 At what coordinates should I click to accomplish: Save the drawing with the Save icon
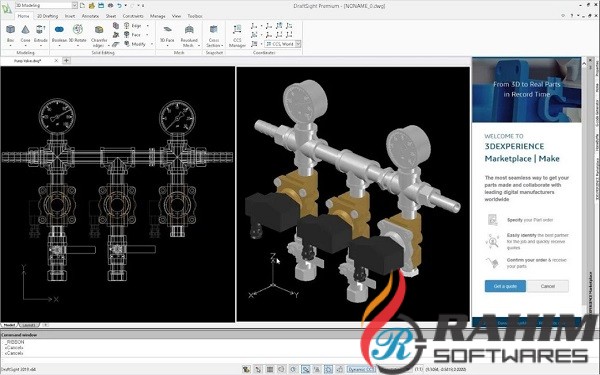101,5
